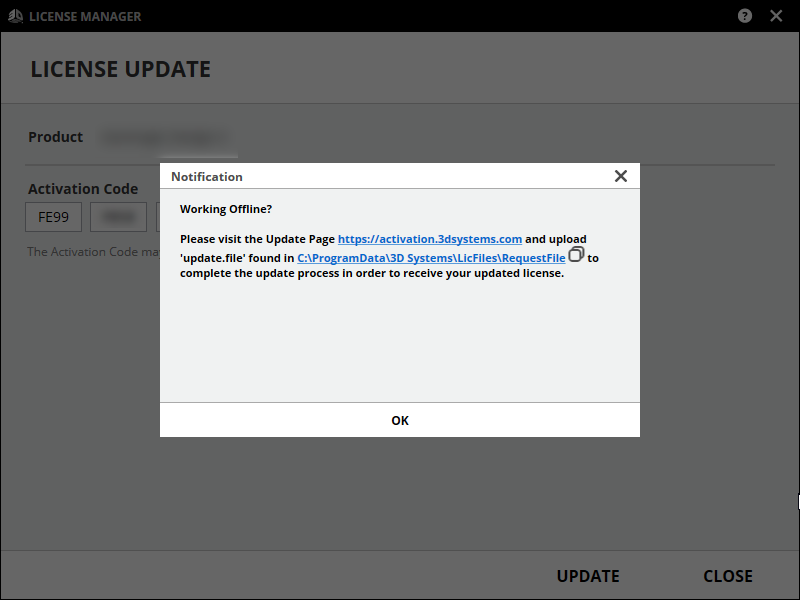Close the License Manager window
Screen dimensions: 800x600
click(x=776, y=16)
